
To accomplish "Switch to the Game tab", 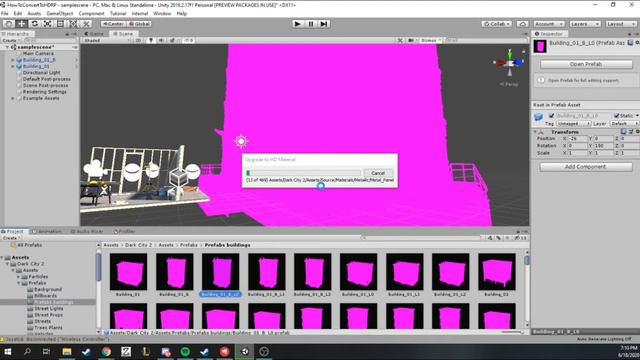I will click(x=94, y=34).
